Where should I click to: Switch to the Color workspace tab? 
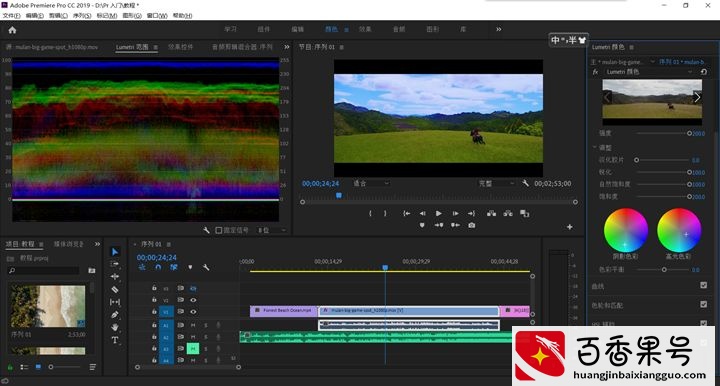click(x=331, y=29)
